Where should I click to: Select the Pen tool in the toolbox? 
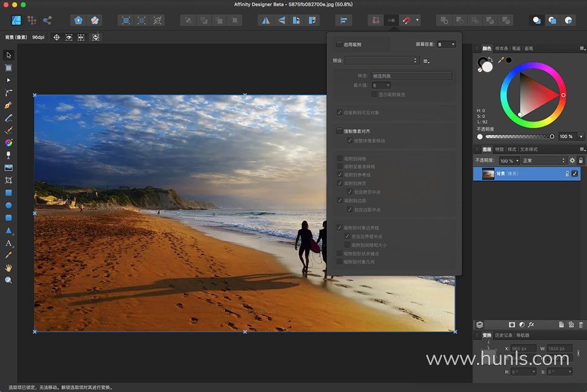point(9,105)
